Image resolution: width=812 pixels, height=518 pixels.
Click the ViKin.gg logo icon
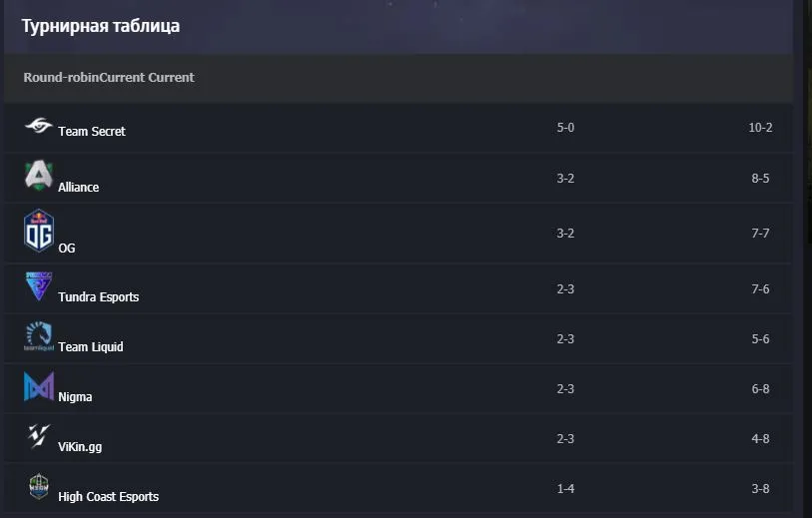(x=39, y=436)
